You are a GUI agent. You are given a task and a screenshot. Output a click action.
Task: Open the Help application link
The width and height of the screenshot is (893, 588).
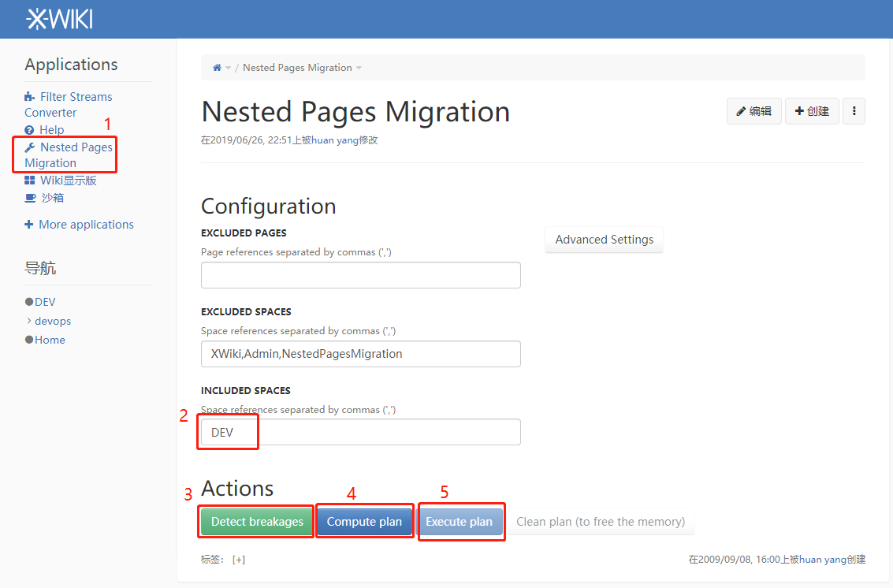coord(52,130)
